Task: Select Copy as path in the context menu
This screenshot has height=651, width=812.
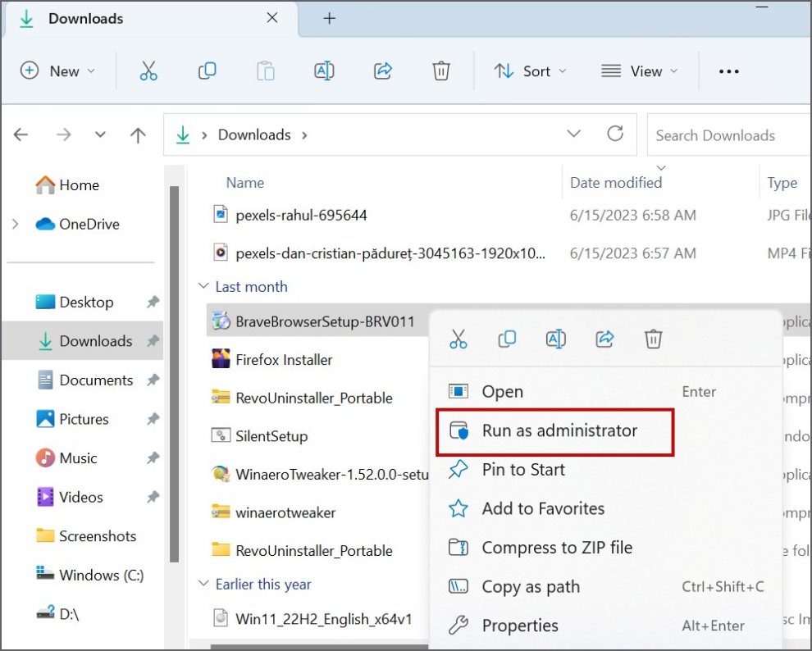Action: (530, 586)
